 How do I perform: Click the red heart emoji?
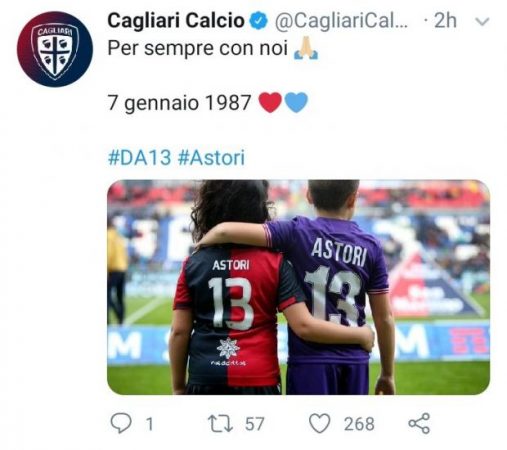pyautogui.click(x=270, y=102)
